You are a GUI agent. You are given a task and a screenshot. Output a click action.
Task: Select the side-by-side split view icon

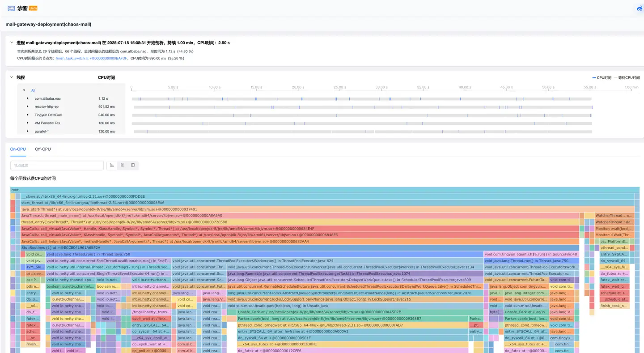(x=133, y=166)
